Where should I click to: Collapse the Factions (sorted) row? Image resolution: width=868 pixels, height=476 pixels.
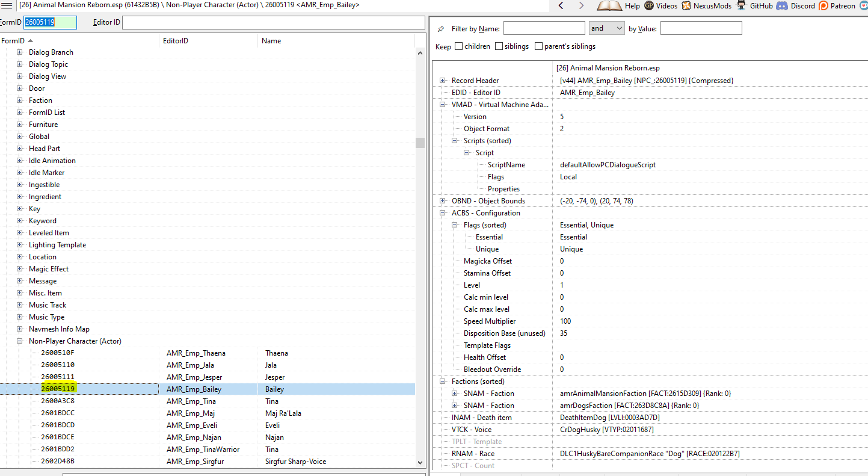point(443,382)
